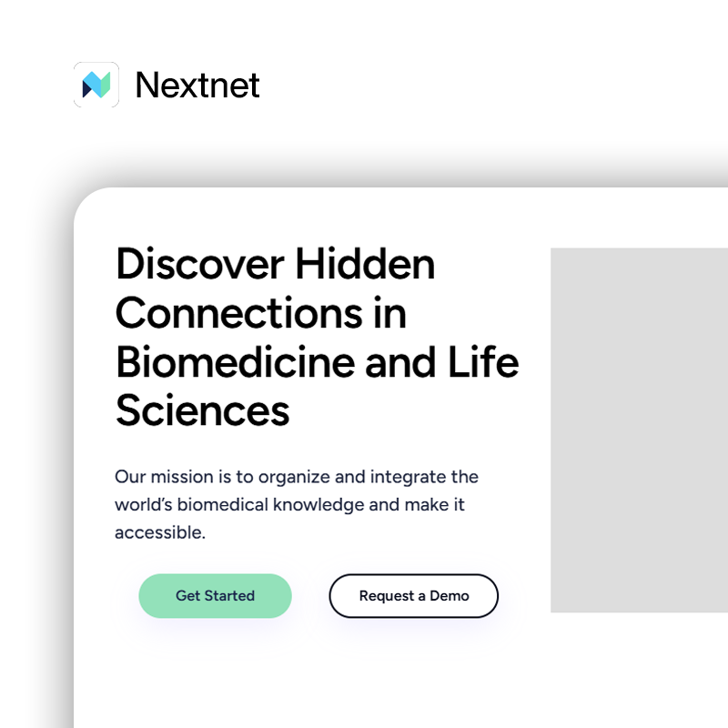Click the Nextnet logo icon
This screenshot has height=728, width=728.
pyautogui.click(x=96, y=85)
